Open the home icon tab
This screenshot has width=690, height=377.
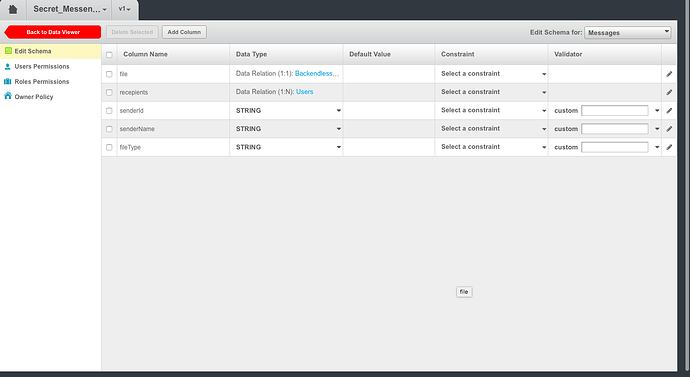(13, 9)
